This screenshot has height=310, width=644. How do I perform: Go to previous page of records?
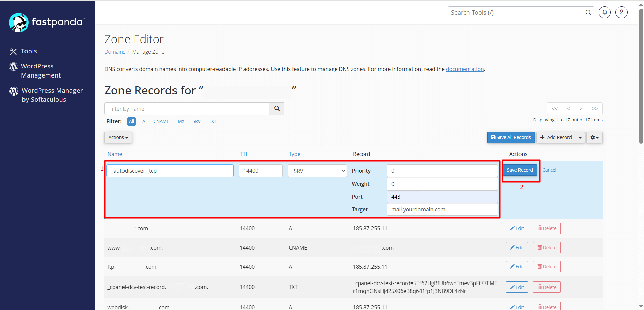[568, 109]
